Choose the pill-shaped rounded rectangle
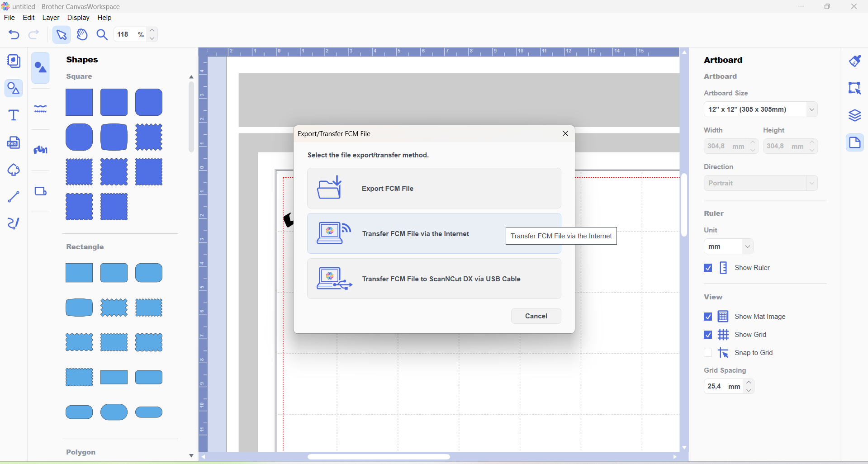Screen dimensions: 868x464 (x=149, y=412)
